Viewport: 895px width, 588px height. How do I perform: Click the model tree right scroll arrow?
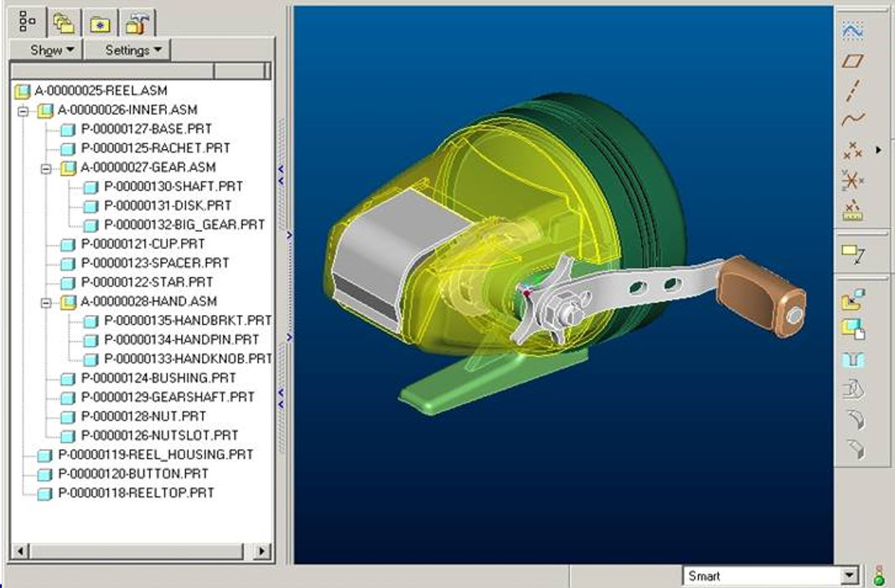pos(262,551)
